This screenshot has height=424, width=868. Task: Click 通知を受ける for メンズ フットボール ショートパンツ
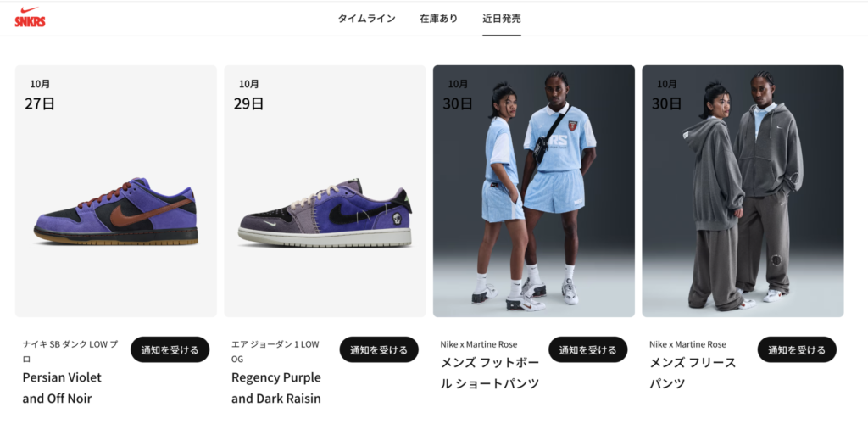(588, 350)
